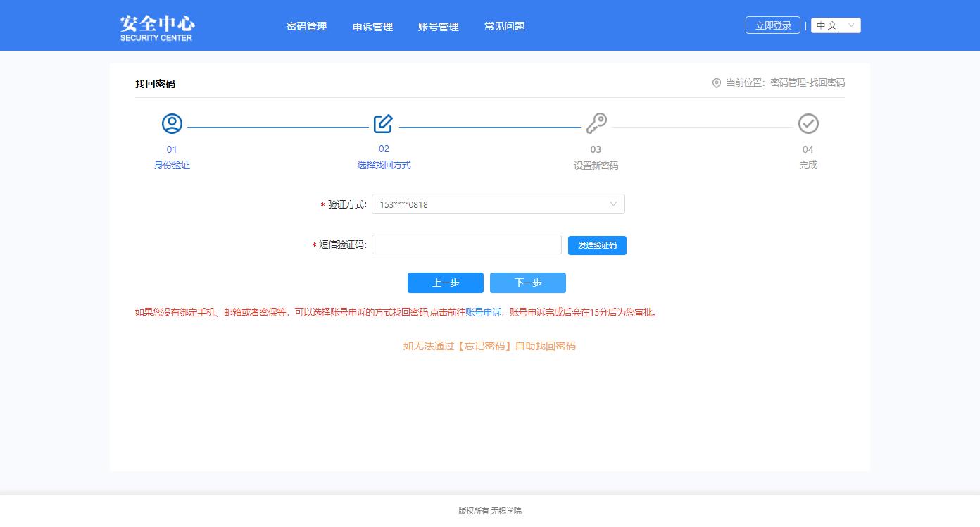980x527 pixels.
Task: Click the chevron arrow in 验证方式 field
Action: (x=613, y=204)
